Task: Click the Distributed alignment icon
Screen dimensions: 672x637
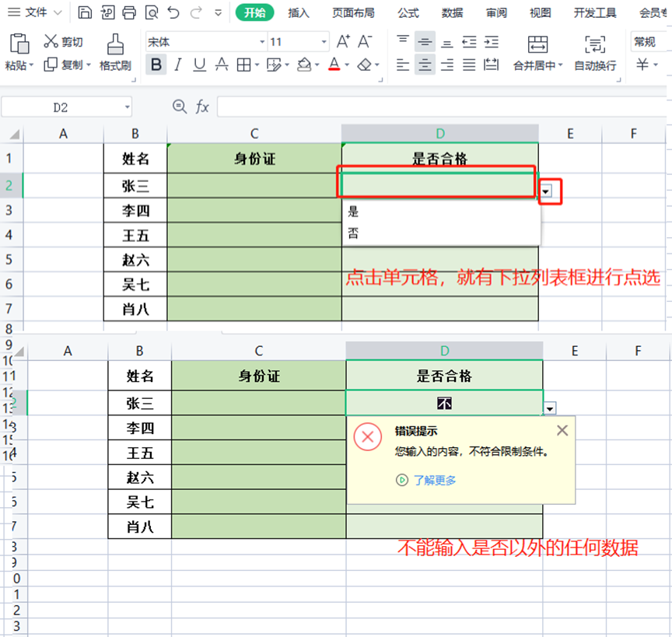Action: pos(491,65)
